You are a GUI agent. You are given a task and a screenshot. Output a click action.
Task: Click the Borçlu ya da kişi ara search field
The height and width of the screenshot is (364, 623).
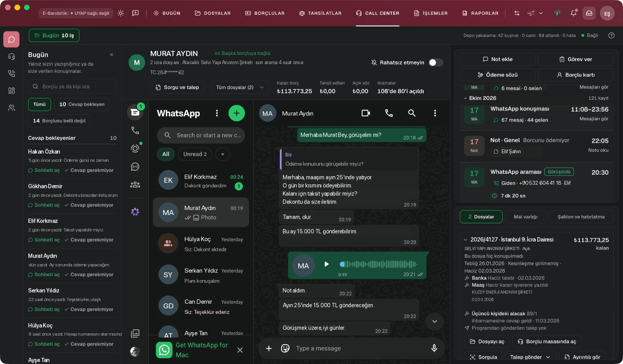[72, 86]
